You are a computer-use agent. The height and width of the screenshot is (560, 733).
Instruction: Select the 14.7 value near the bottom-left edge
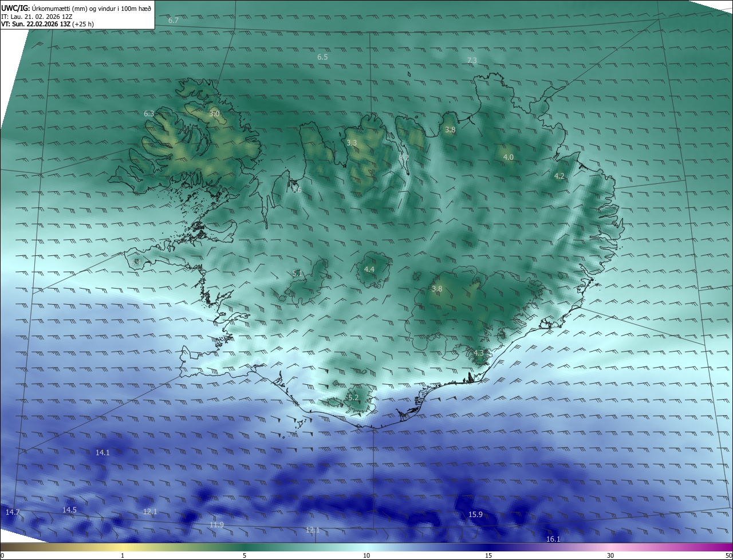pyautogui.click(x=13, y=511)
